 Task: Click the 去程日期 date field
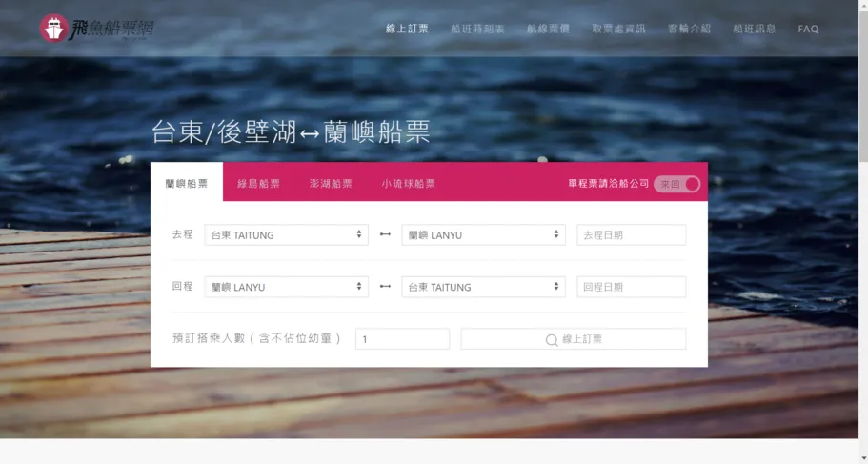[x=631, y=235]
